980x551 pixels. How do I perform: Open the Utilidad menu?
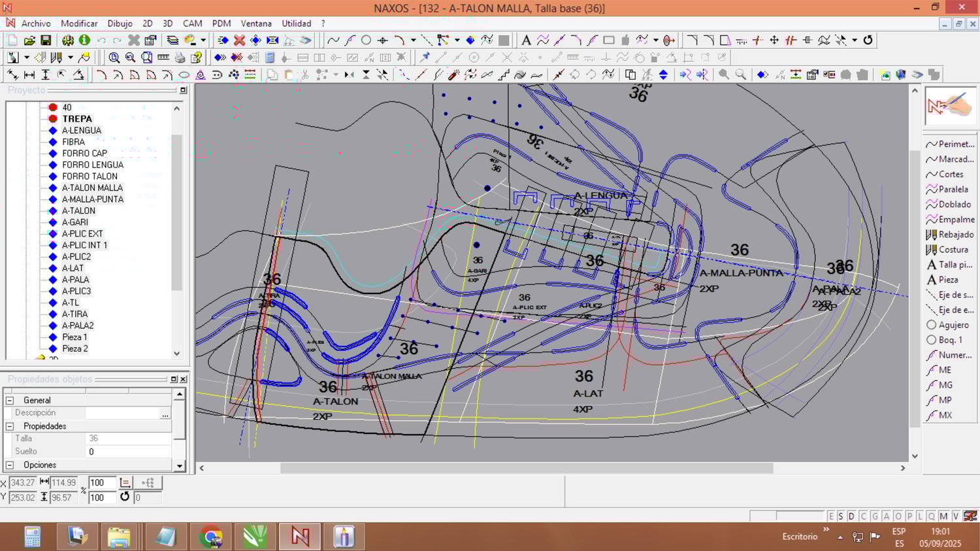click(296, 24)
